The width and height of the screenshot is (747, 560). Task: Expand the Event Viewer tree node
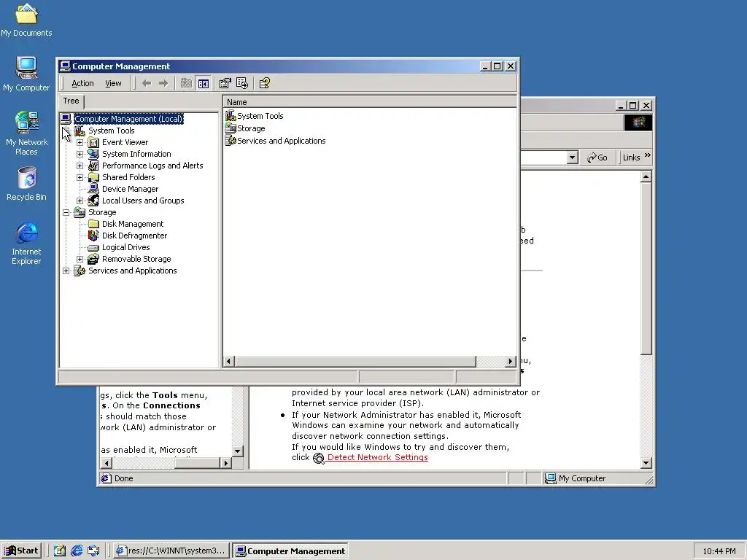[x=80, y=142]
